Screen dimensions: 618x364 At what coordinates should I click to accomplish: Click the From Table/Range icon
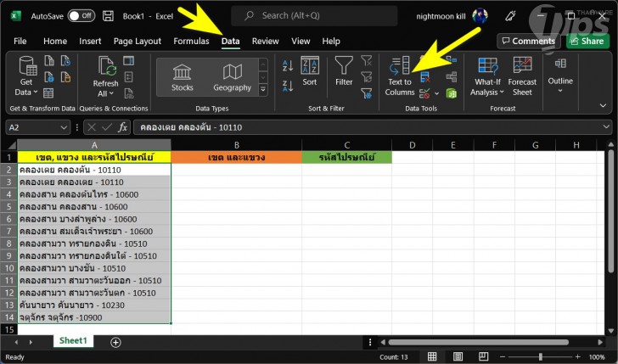pyautogui.click(x=48, y=93)
